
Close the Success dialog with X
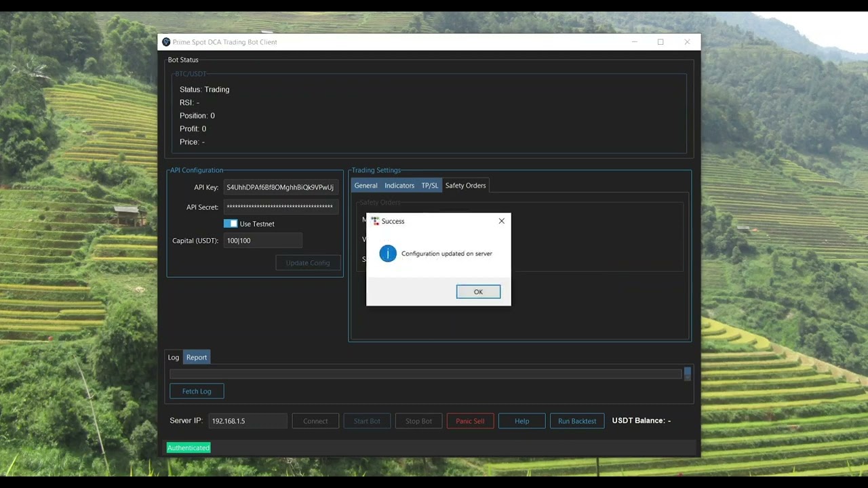(502, 221)
